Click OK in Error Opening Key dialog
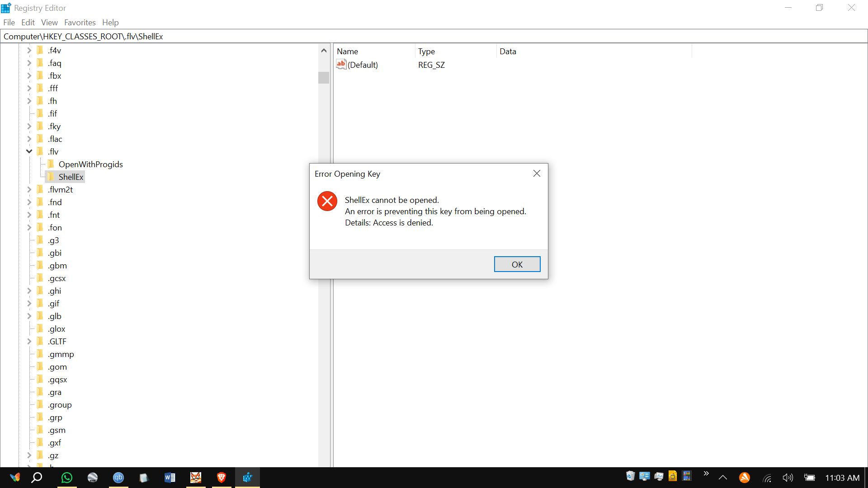The height and width of the screenshot is (488, 868). coord(517,264)
